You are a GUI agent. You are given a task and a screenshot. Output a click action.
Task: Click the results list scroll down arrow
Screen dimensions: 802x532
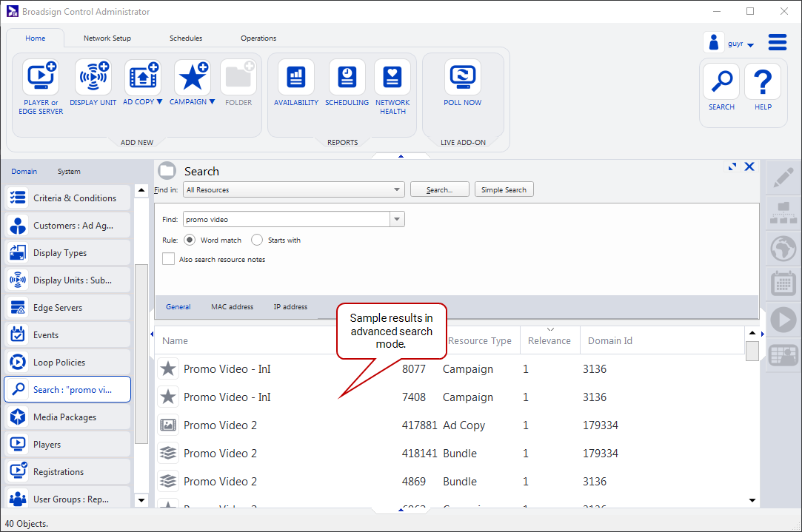point(752,500)
